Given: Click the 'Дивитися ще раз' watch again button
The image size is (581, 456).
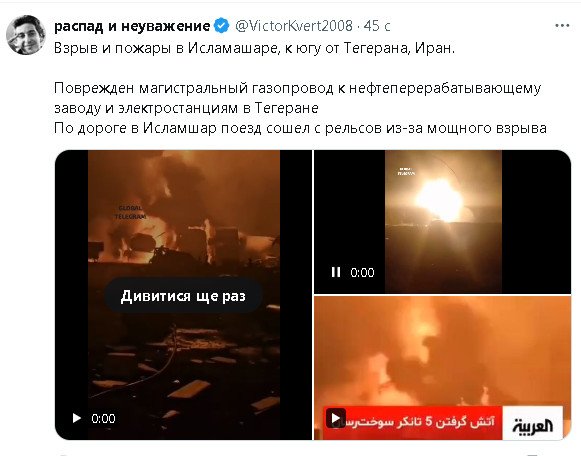Looking at the screenshot, I should [183, 296].
